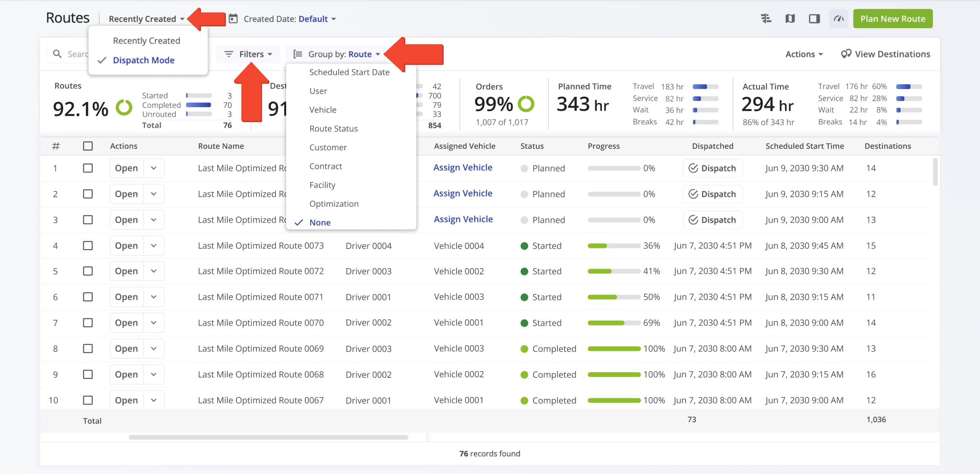This screenshot has width=980, height=474.
Task: Select the checkbox for row 8
Action: 88,349
